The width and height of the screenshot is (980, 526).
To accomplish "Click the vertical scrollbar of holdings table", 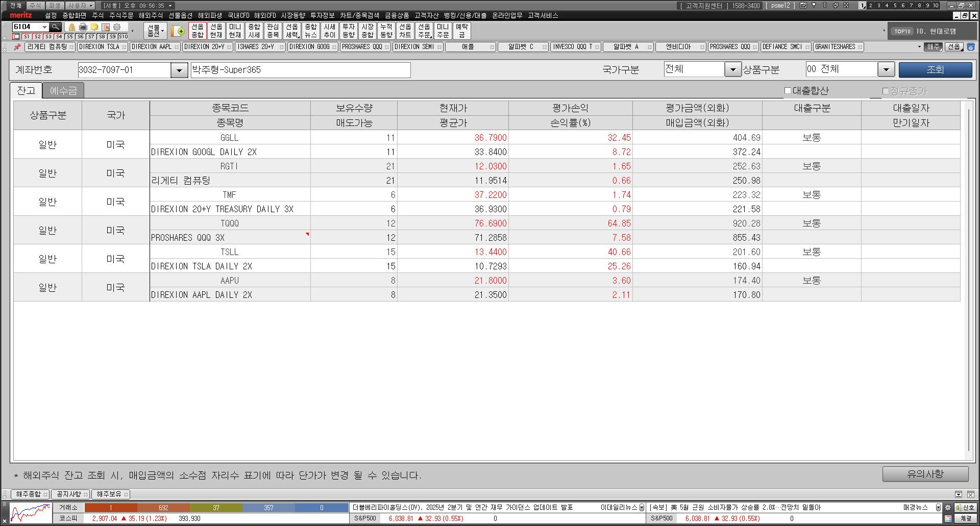I will [x=968, y=280].
